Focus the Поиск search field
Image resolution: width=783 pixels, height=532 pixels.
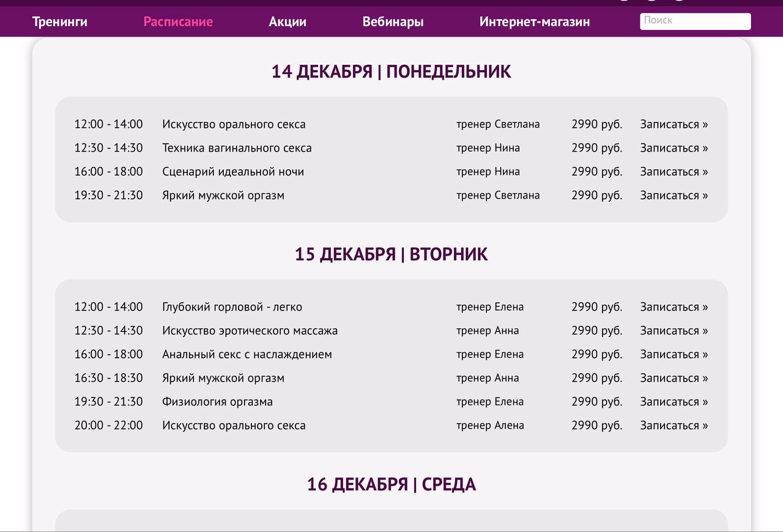696,21
